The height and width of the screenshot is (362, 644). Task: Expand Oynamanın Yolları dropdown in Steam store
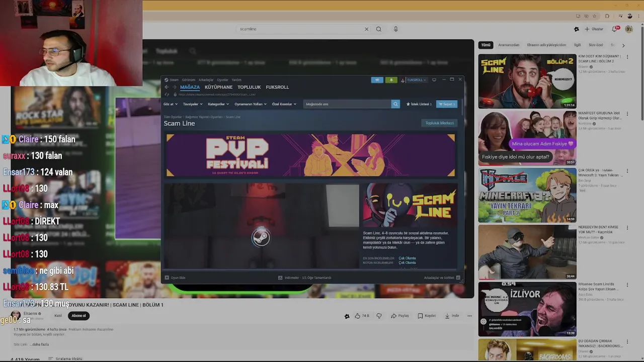pyautogui.click(x=251, y=104)
